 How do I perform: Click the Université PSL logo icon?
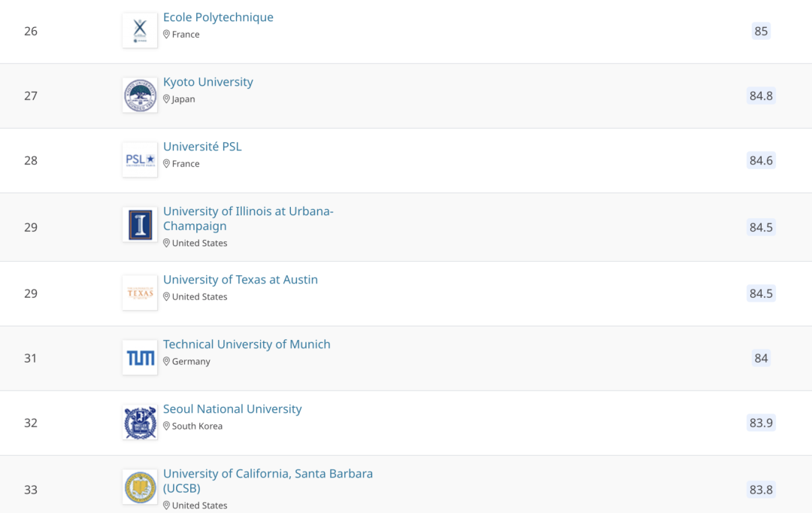pyautogui.click(x=140, y=160)
